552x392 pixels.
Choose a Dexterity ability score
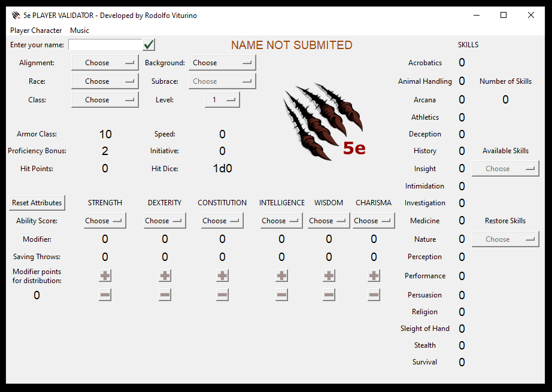pos(165,221)
